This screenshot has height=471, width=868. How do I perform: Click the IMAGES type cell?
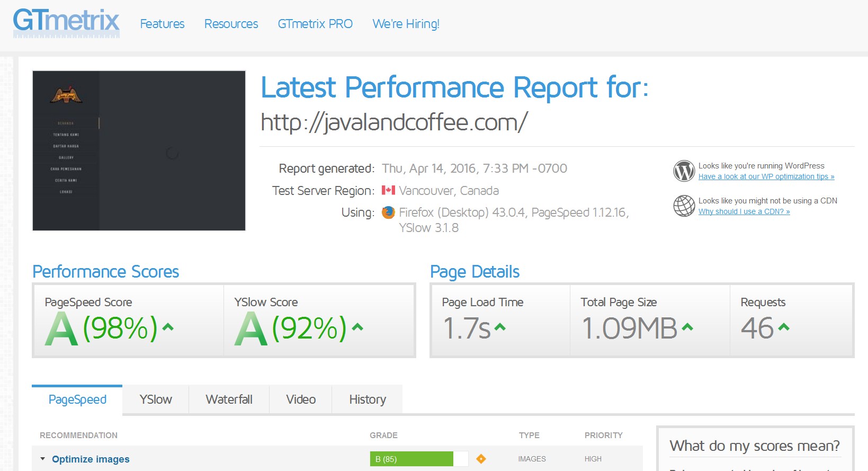[x=532, y=459]
